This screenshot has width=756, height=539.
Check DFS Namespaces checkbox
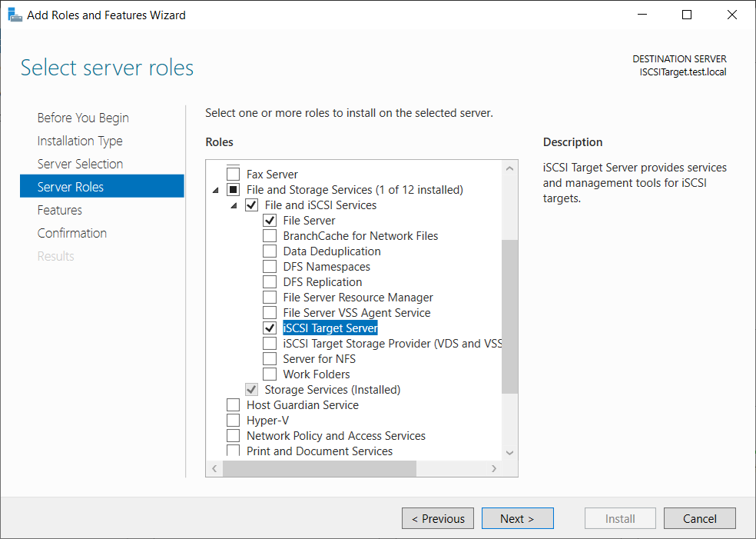pos(270,266)
